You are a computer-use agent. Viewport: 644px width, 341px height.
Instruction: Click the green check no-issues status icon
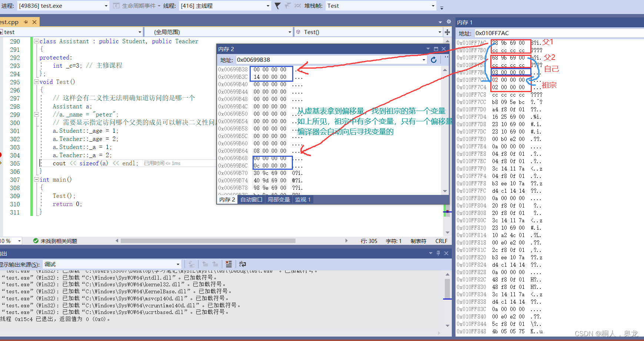pyautogui.click(x=36, y=241)
